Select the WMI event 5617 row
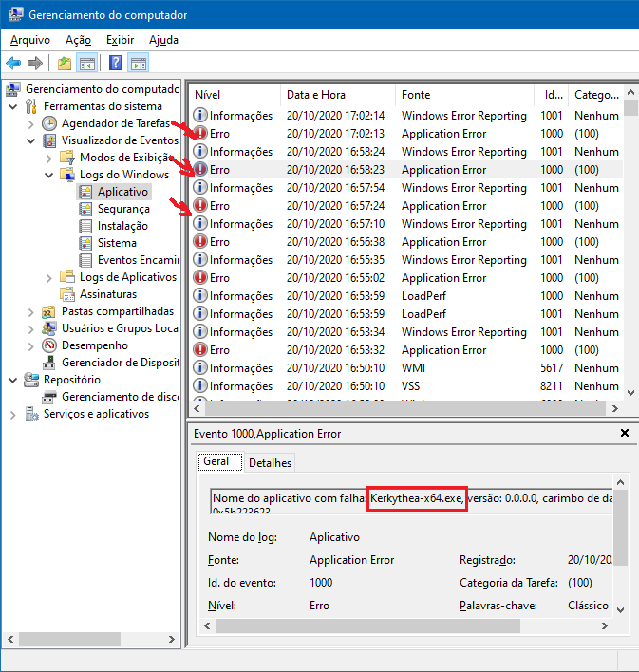Viewport: 639px width, 672px height. (406, 368)
